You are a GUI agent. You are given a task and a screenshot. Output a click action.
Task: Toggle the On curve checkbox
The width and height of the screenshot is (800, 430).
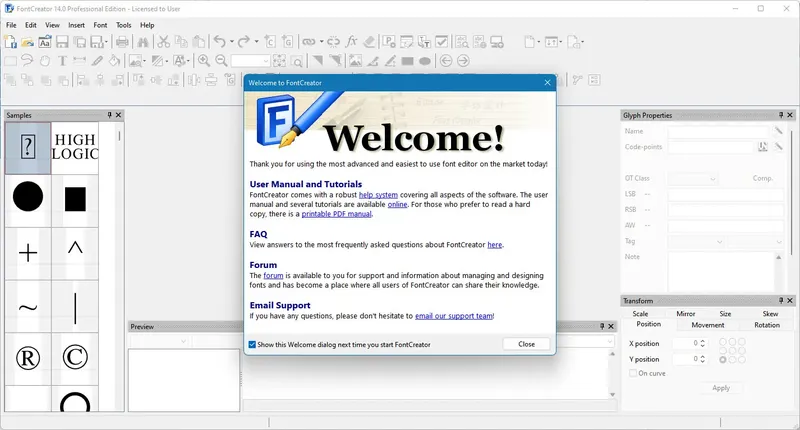pos(633,373)
